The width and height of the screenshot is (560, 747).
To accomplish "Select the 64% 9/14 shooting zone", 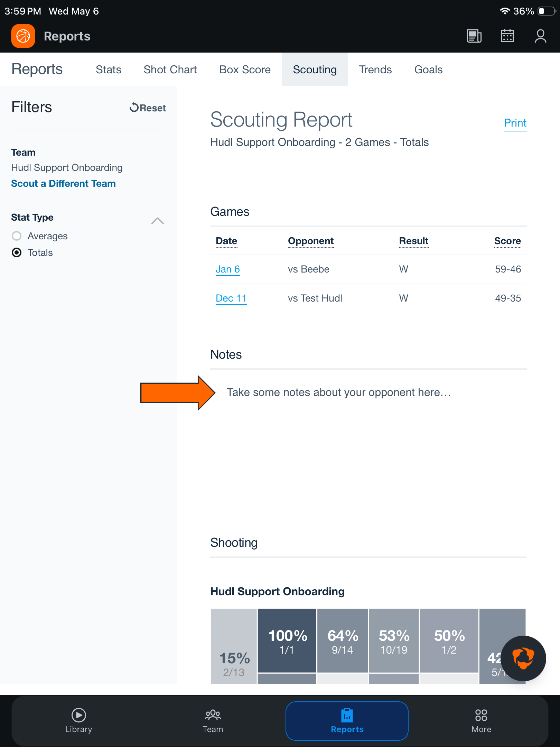I will (x=343, y=641).
